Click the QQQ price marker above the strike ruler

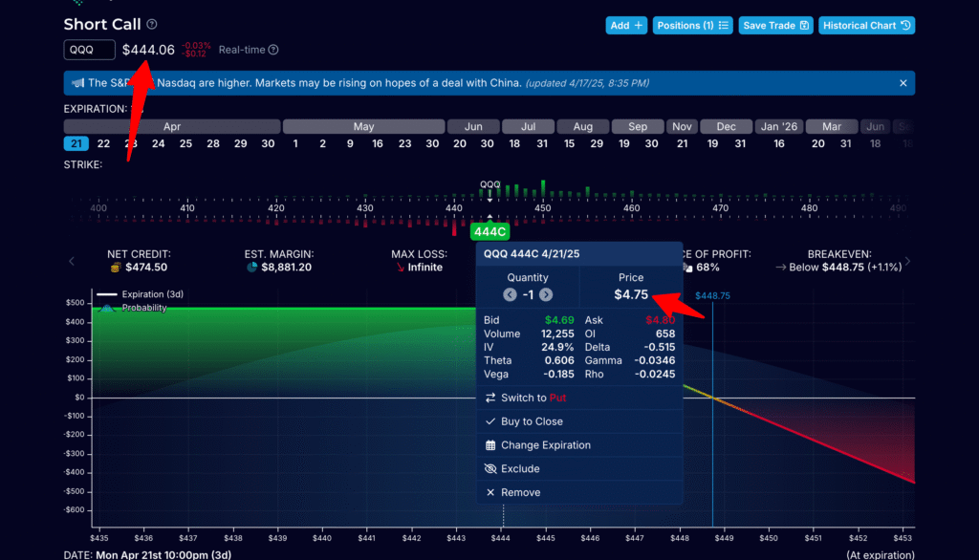tap(490, 184)
